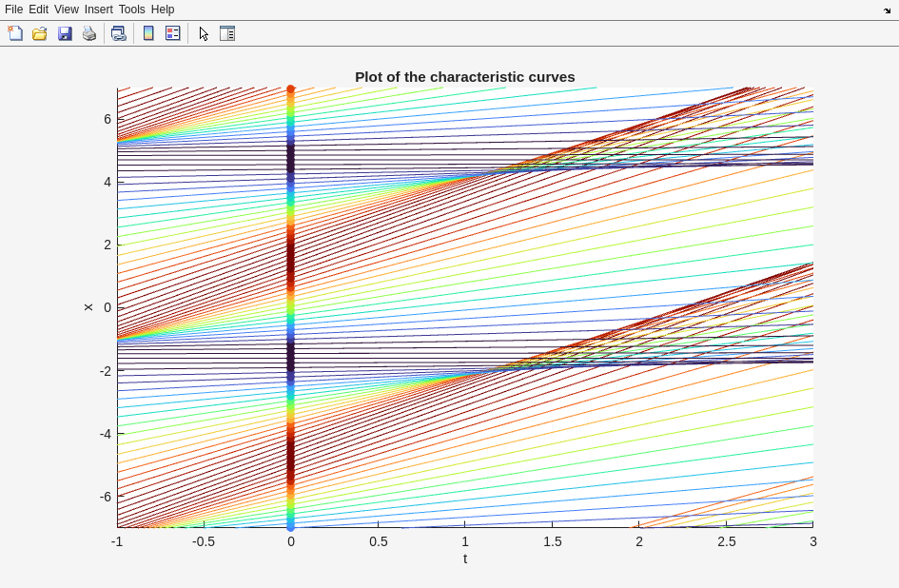Click the New Figure icon

coord(15,33)
